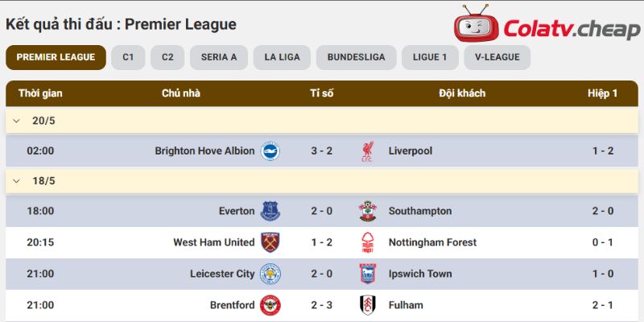Click the Ipswich Town crest
The width and height of the screenshot is (644, 322).
368,274
